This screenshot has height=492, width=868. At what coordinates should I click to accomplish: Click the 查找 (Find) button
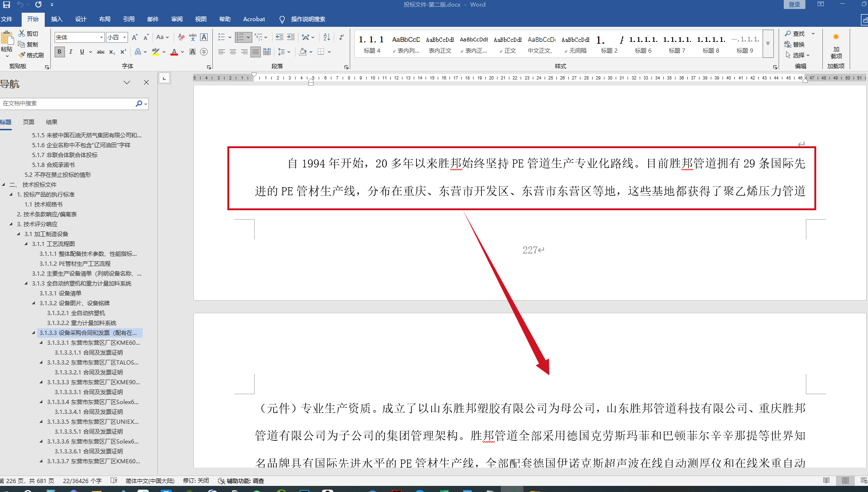click(x=795, y=33)
